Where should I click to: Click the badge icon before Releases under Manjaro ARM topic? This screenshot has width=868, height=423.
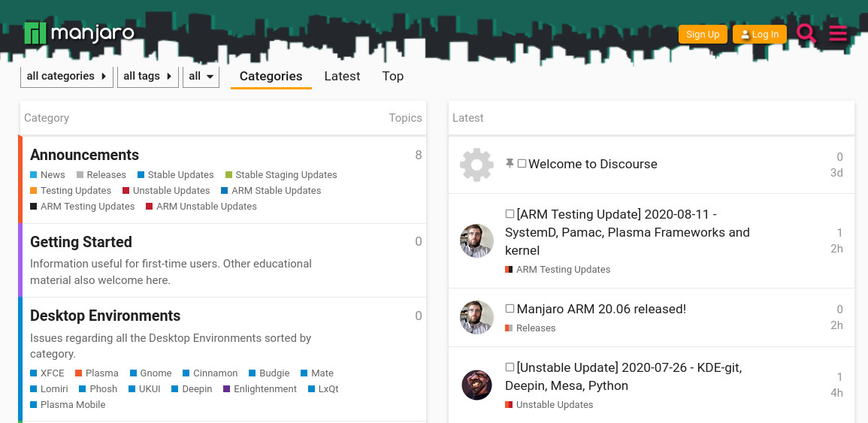pyautogui.click(x=509, y=328)
